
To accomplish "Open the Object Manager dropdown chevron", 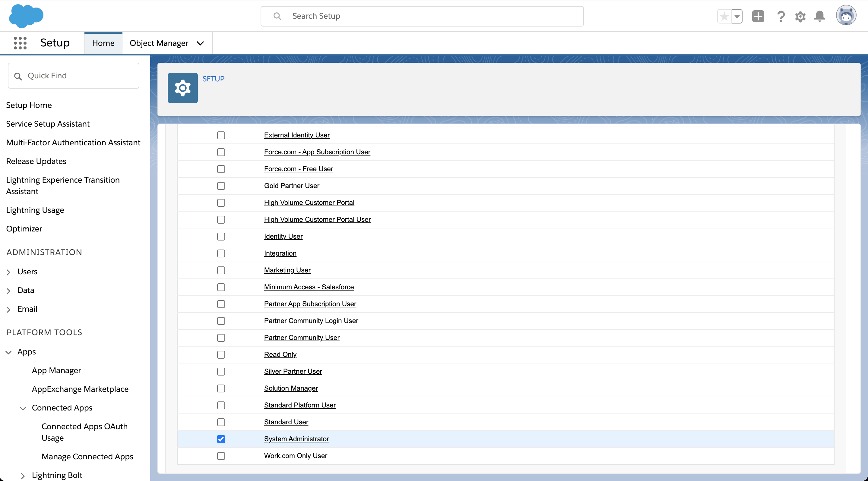I will 201,43.
